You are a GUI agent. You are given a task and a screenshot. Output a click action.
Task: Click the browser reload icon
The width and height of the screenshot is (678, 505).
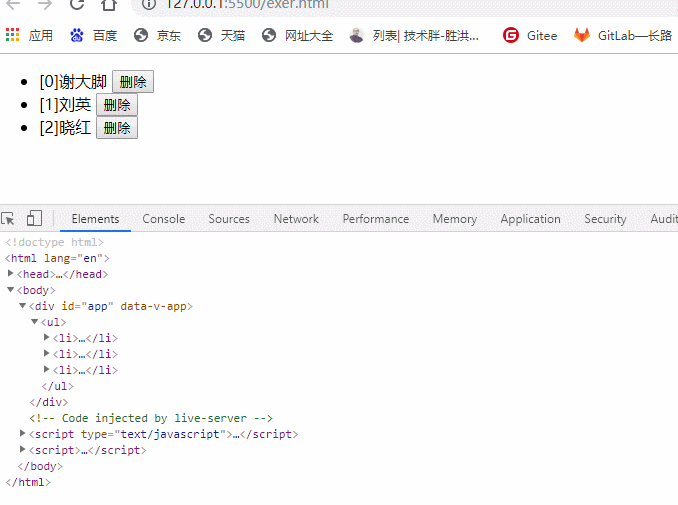click(77, 4)
